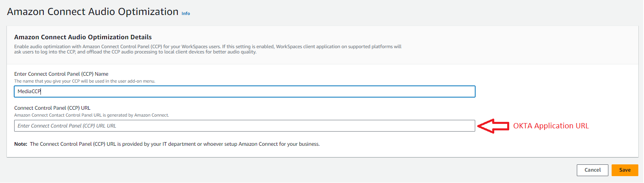
Task: Click the 'Amazon Connect Audio Optimization Details' heading
Action: (x=83, y=37)
